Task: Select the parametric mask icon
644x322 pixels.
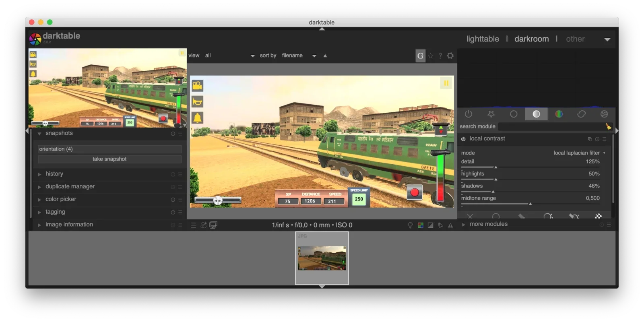Action: pos(547,217)
